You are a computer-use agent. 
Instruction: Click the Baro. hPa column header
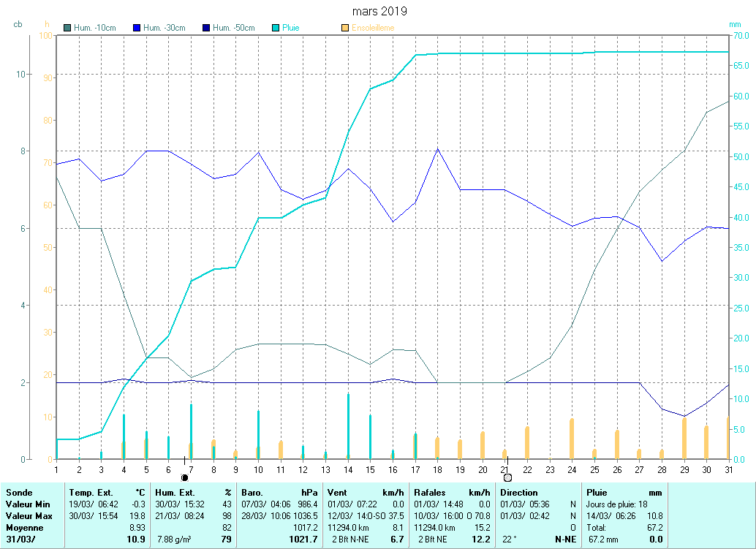[x=279, y=493]
